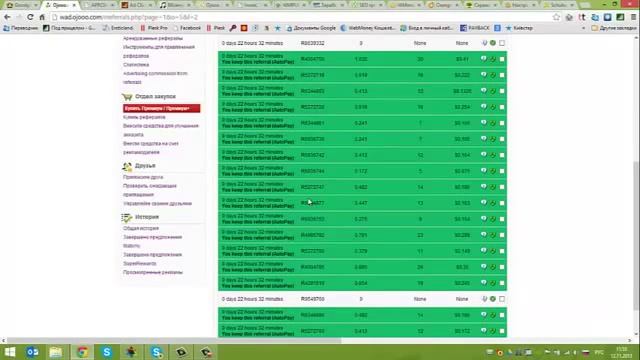Viewport: 640px width, 360px height.
Task: Tick the checkbox in the $0.254 row
Action: (x=502, y=107)
